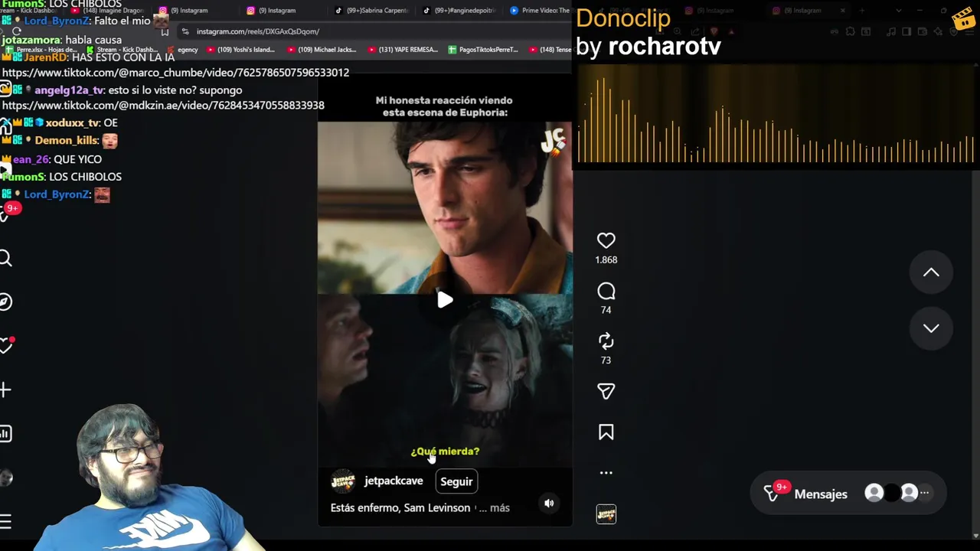The width and height of the screenshot is (980, 551).
Task: Click the repost count '73'
Action: coord(606,360)
